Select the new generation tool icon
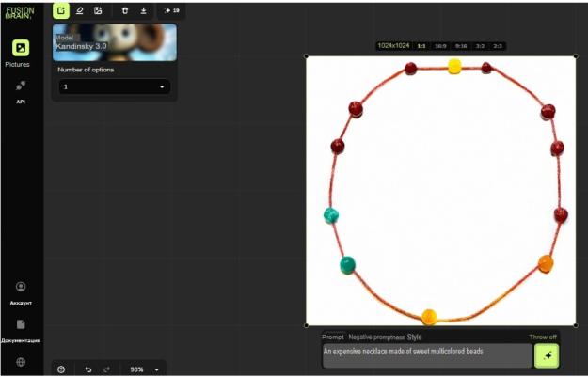This screenshot has width=588, height=377. [61, 10]
